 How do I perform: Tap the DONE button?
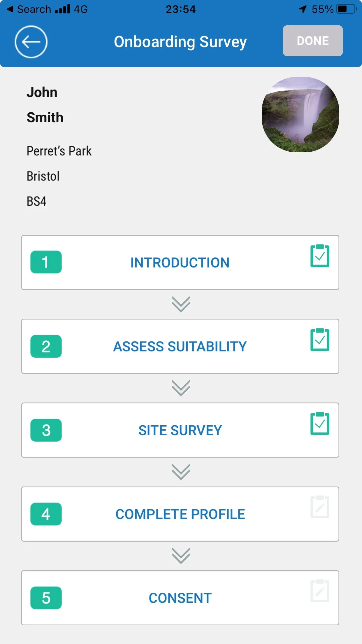click(313, 41)
